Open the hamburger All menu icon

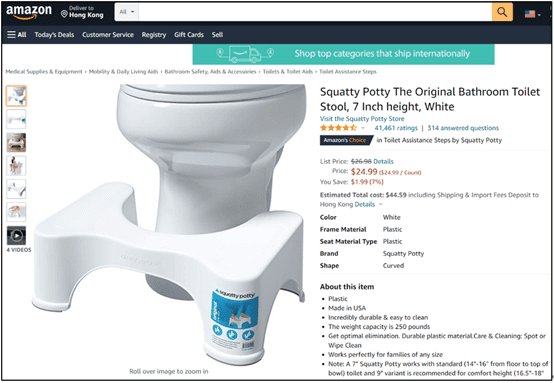11,35
